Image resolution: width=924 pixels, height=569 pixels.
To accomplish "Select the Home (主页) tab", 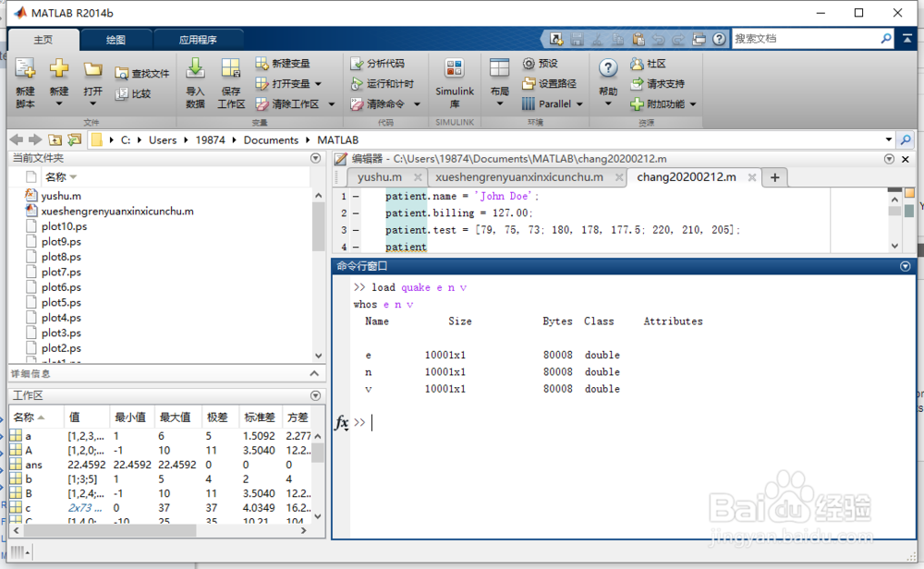I will coord(43,40).
